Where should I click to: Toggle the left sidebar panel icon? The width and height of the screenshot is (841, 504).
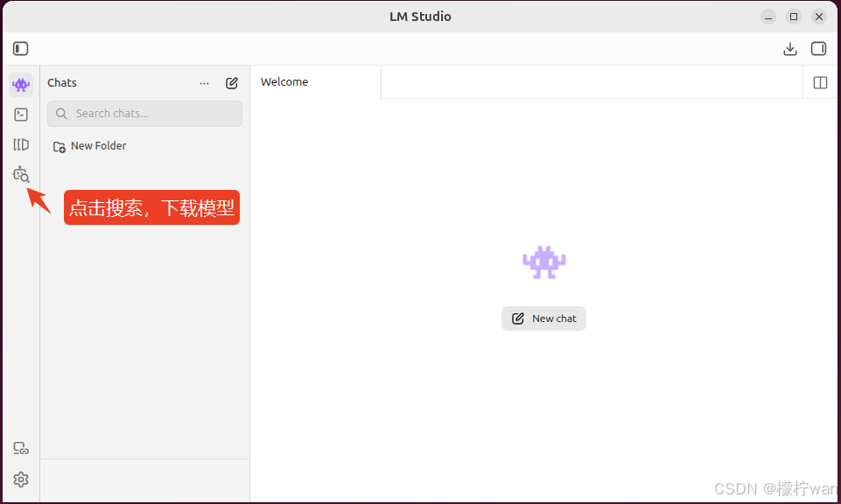tap(20, 49)
